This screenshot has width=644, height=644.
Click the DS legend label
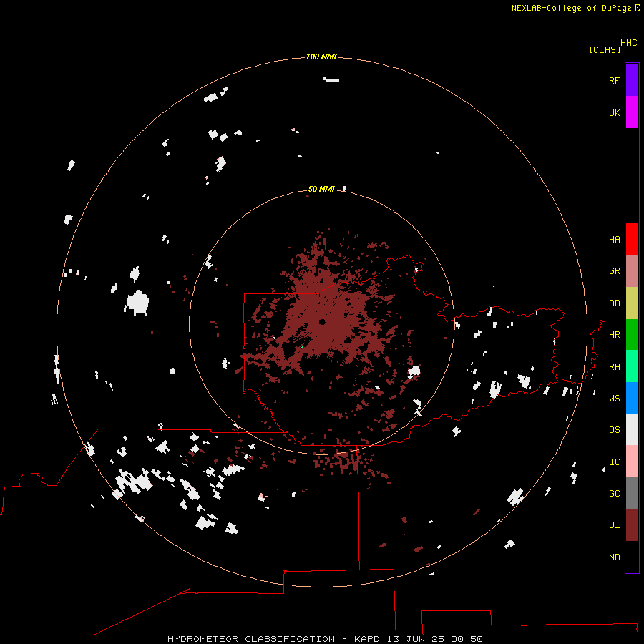[614, 430]
